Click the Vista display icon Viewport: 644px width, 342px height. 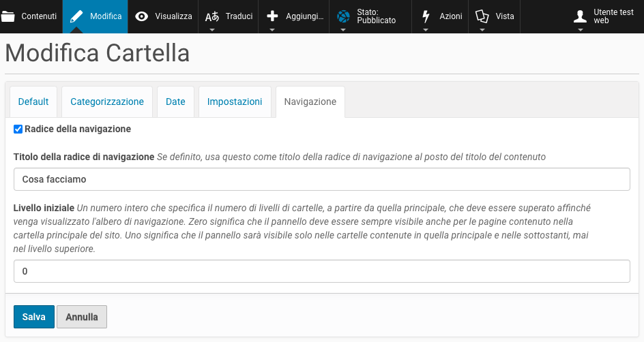point(483,16)
